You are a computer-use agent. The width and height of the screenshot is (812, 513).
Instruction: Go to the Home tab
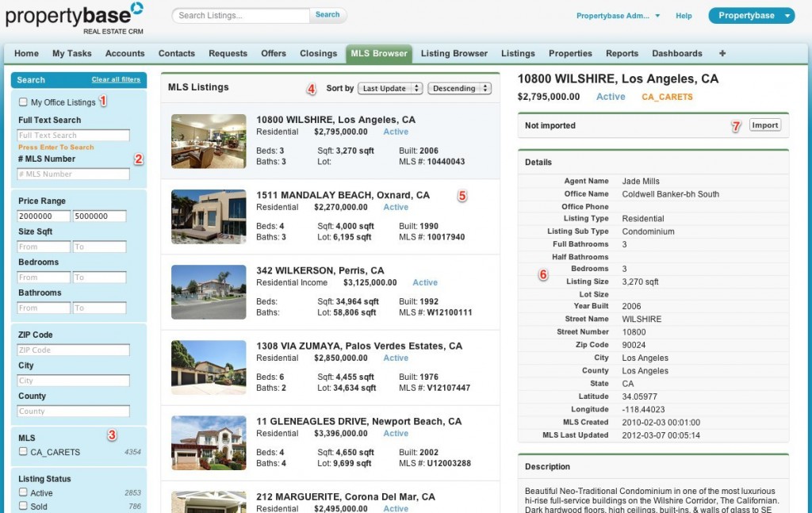(x=26, y=53)
